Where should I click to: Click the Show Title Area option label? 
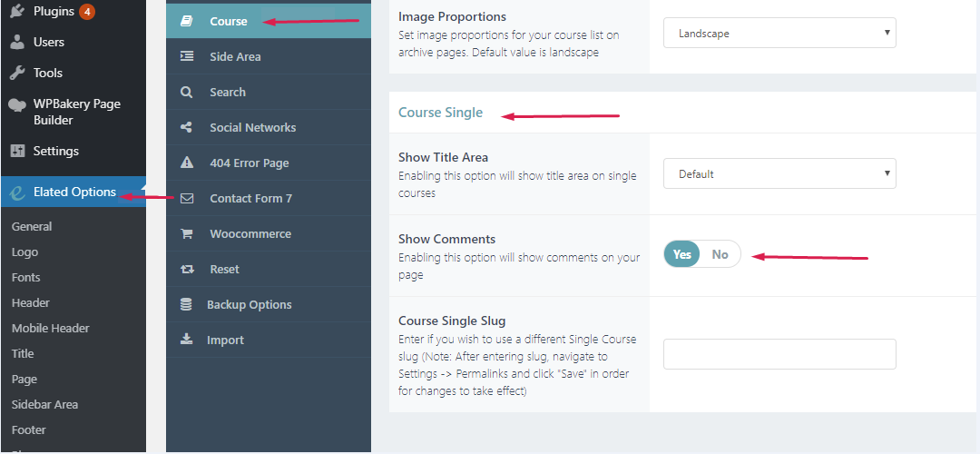(x=443, y=157)
